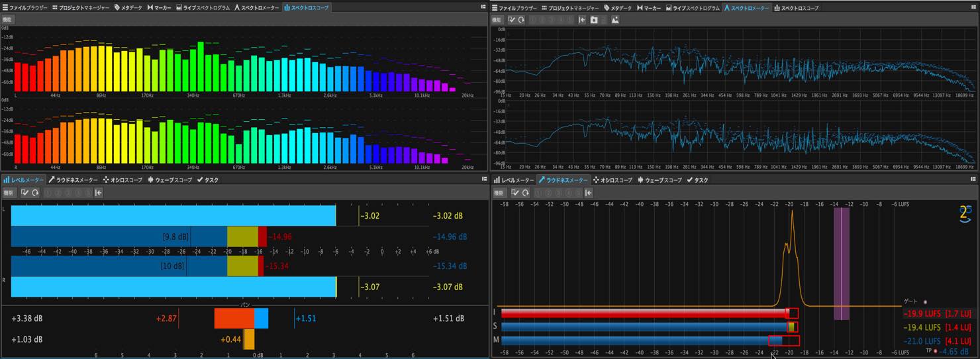The height and width of the screenshot is (359, 980).
Task: Click the circular refresh icon in level meter toolbar
Action: click(x=34, y=193)
